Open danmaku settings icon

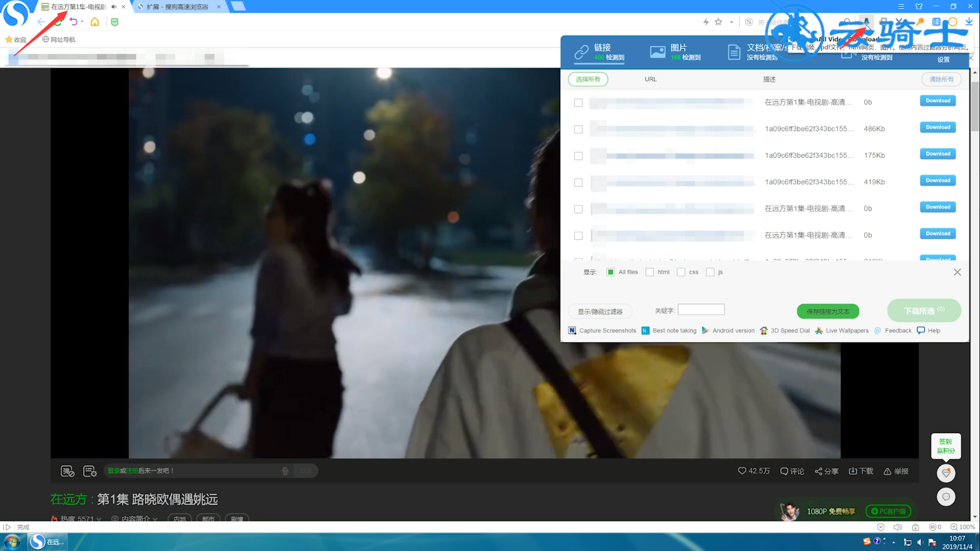(x=90, y=472)
